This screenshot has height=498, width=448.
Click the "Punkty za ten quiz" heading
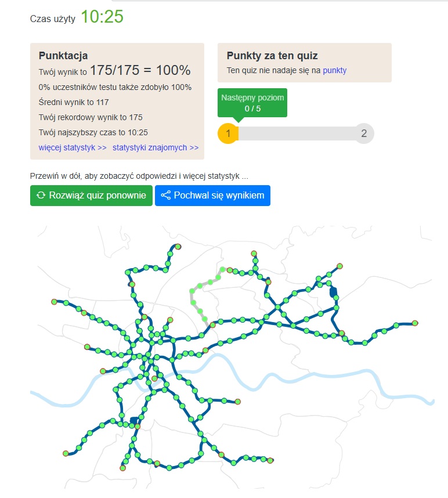point(272,56)
